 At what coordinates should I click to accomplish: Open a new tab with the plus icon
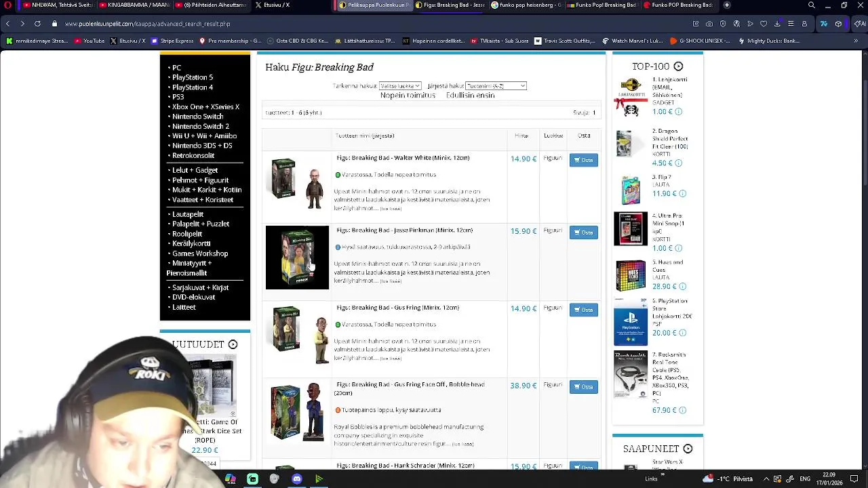[x=727, y=5]
